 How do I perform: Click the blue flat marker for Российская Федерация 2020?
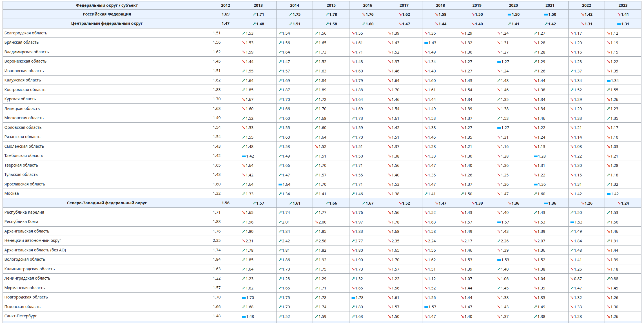click(x=509, y=15)
